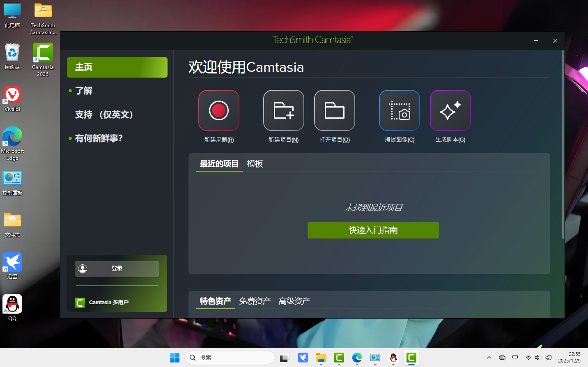
Task: Open Task View on the taskbar
Action: click(x=285, y=358)
